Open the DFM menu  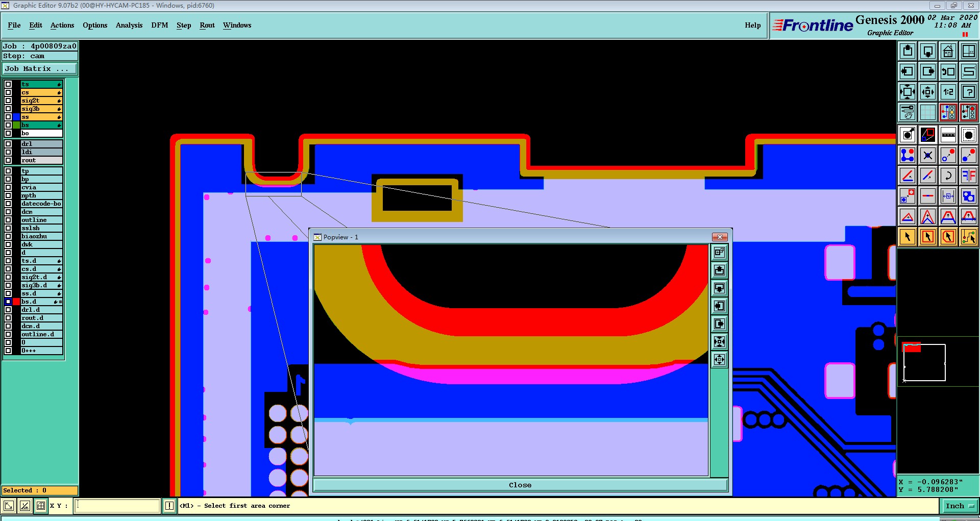[160, 25]
